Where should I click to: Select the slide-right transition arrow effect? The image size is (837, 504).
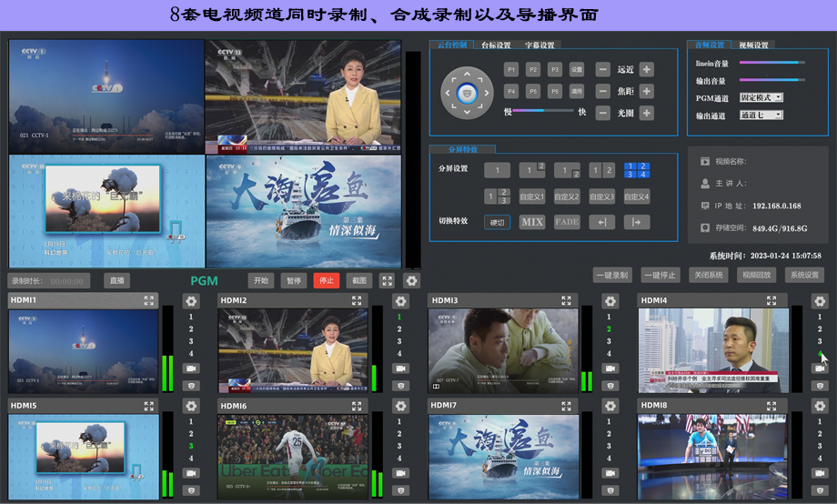637,222
